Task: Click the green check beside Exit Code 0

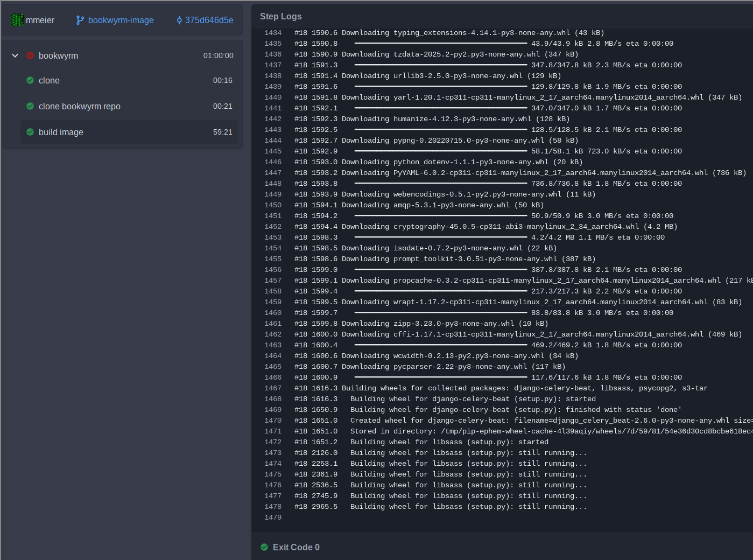Action: [x=264, y=547]
